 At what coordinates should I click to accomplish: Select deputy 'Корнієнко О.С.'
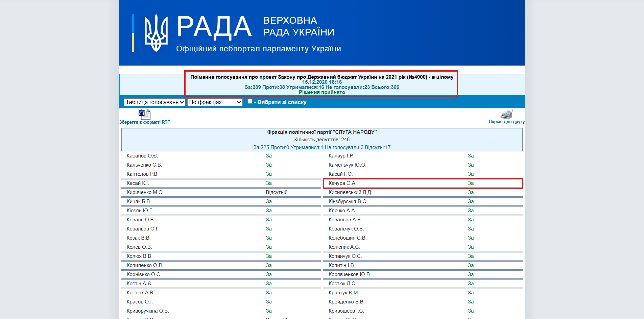click(144, 274)
